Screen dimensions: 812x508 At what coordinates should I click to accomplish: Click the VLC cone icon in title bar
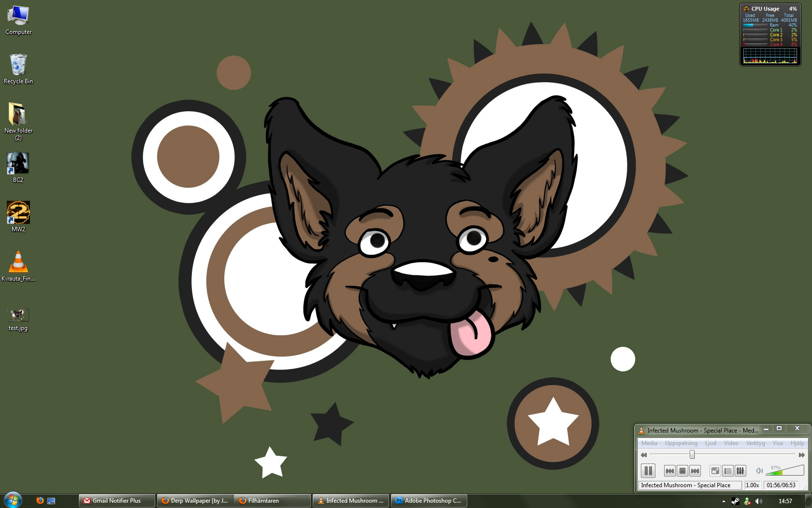[x=641, y=430]
